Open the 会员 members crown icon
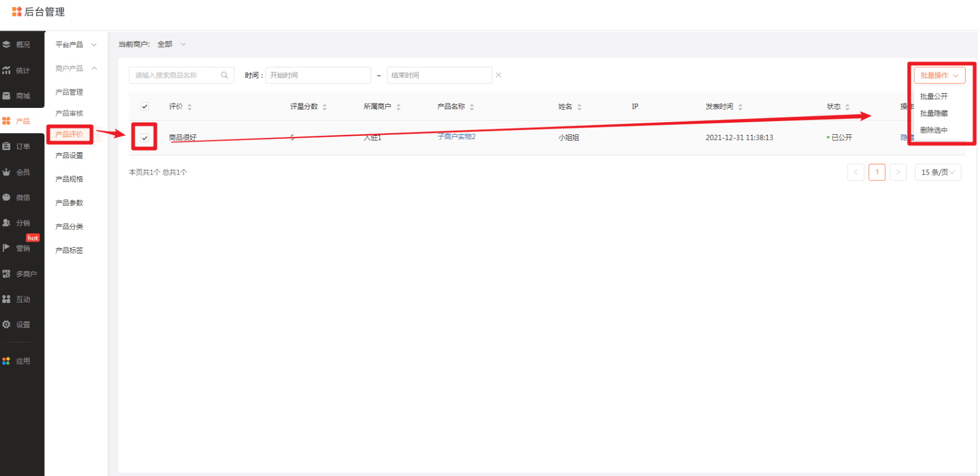 point(7,172)
